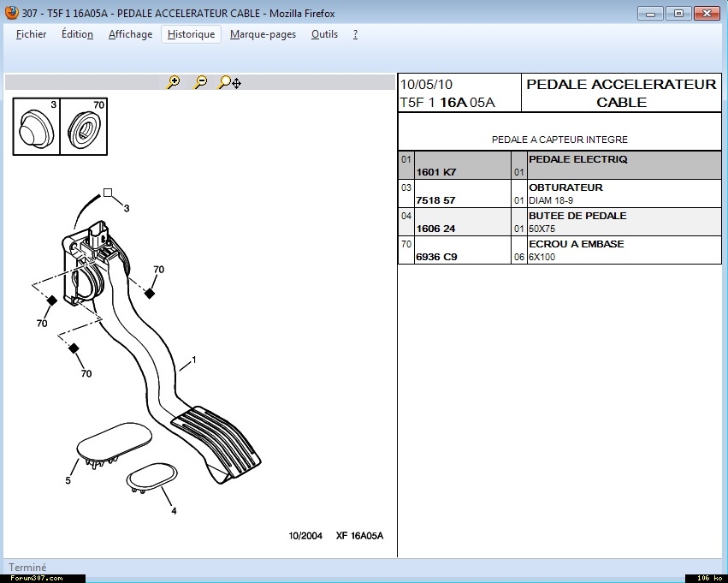Open the Marque-pages menu
Image resolution: width=728 pixels, height=583 pixels.
(263, 34)
